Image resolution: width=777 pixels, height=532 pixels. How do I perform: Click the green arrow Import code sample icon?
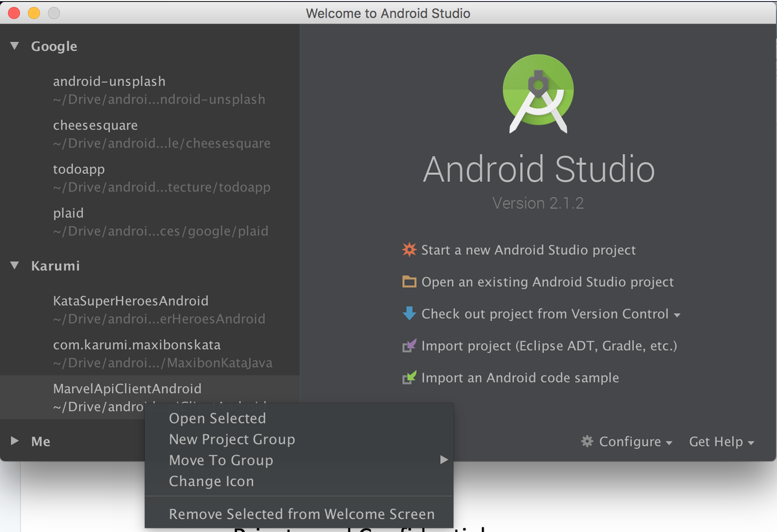[x=409, y=377]
